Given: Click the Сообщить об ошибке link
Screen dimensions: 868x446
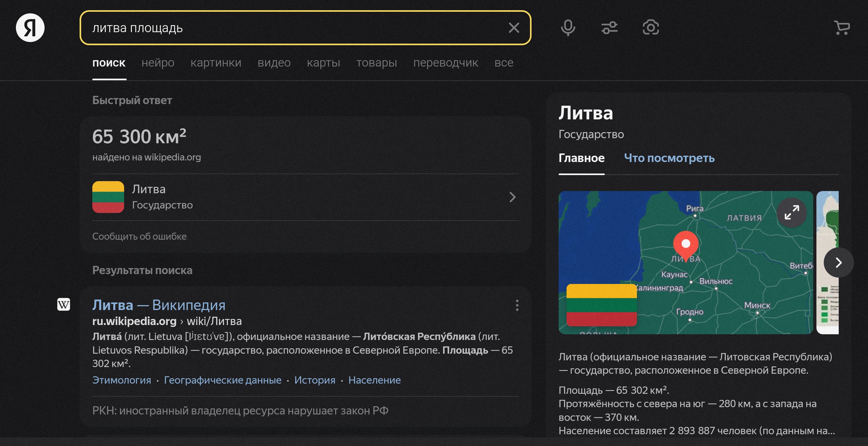Looking at the screenshot, I should pyautogui.click(x=139, y=236).
